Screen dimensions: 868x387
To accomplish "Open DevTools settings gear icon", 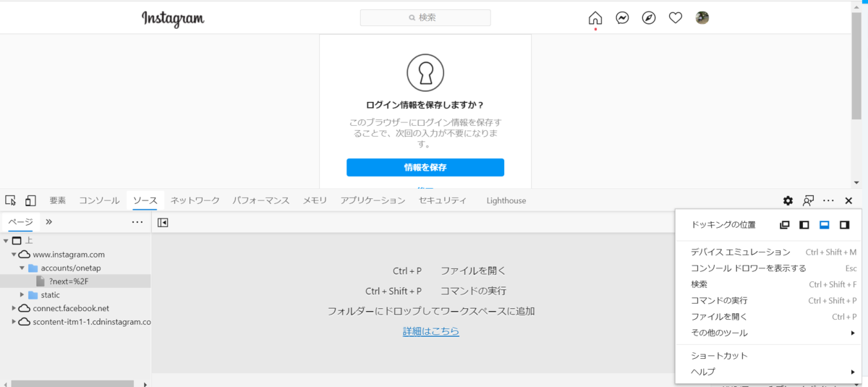I will coord(788,200).
